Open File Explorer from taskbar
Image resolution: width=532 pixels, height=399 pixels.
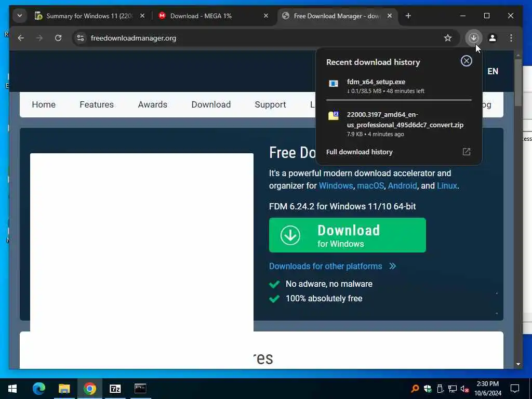click(64, 389)
